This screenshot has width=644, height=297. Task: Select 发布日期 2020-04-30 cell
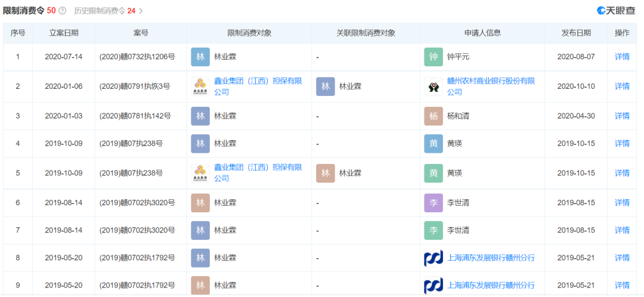(576, 116)
